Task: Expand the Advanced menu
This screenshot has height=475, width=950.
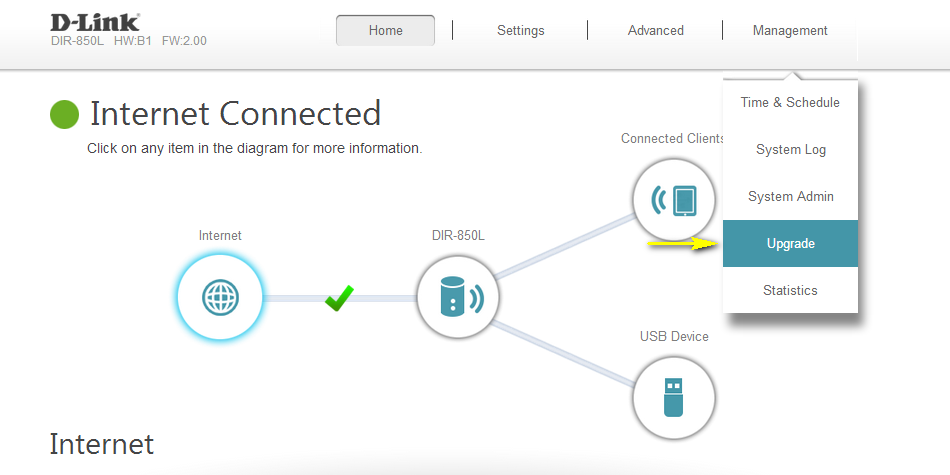Action: coord(655,31)
